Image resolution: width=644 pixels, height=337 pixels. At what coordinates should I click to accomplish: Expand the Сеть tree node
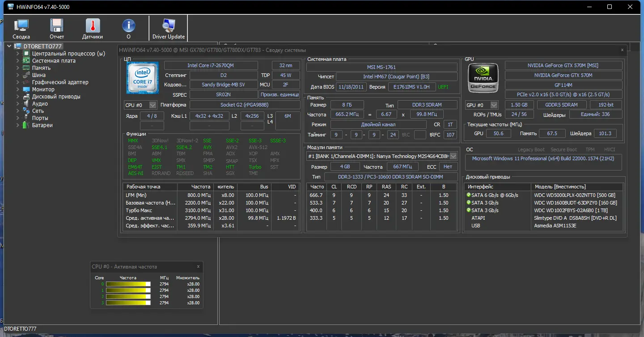click(18, 111)
